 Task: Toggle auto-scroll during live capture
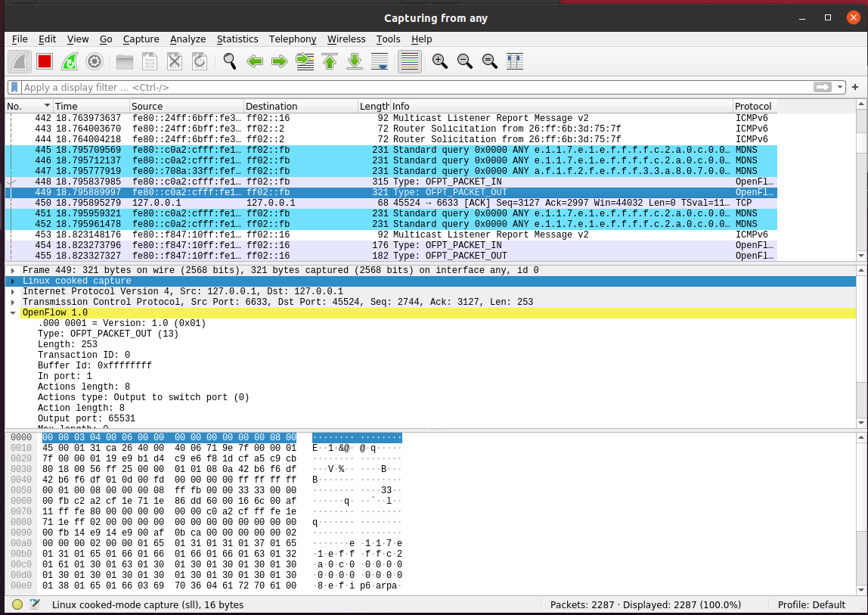tap(380, 61)
